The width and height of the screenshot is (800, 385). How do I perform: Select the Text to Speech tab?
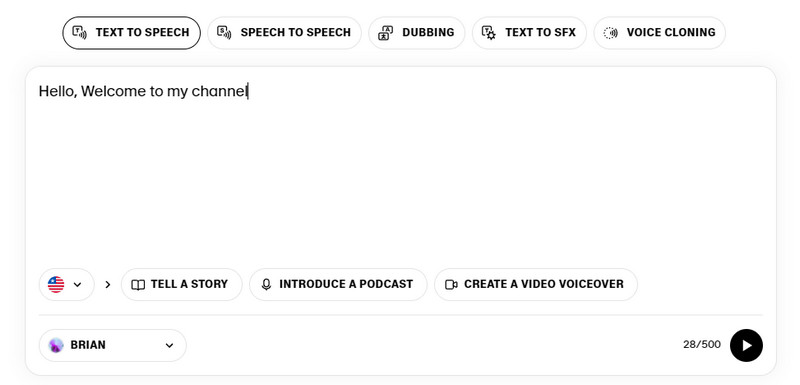pyautogui.click(x=131, y=33)
